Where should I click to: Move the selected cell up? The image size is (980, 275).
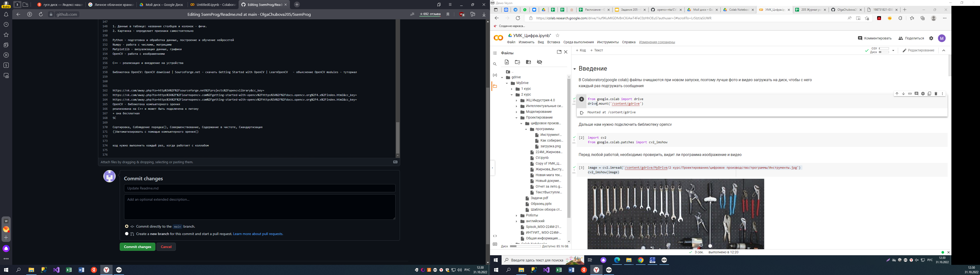[897, 94]
